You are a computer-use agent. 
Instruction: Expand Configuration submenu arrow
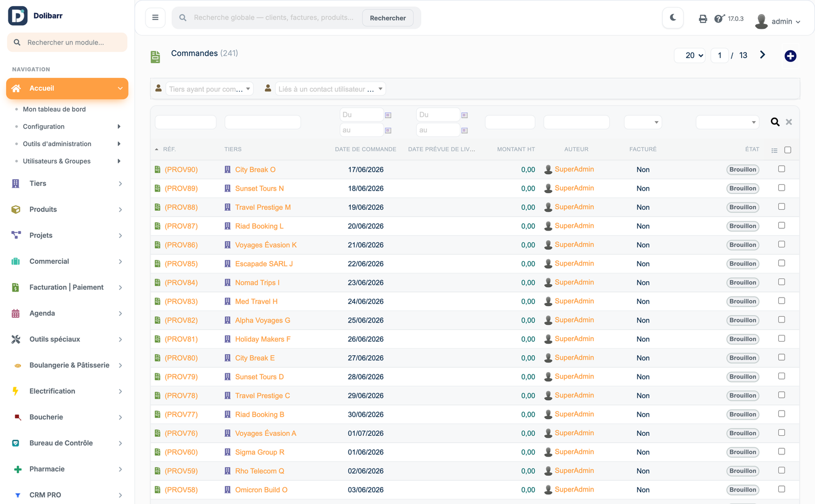click(x=118, y=127)
